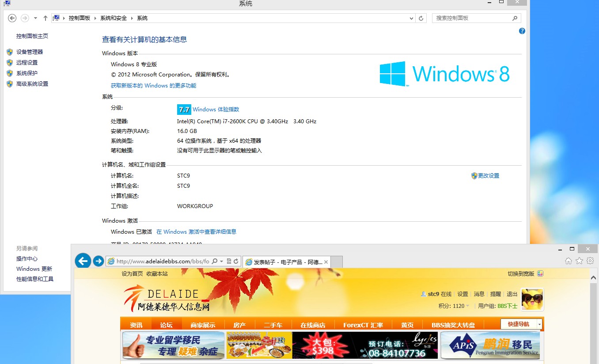Screen dimensions: 599x364
Task: Open Windows 体验指数 link
Action: [216, 110]
